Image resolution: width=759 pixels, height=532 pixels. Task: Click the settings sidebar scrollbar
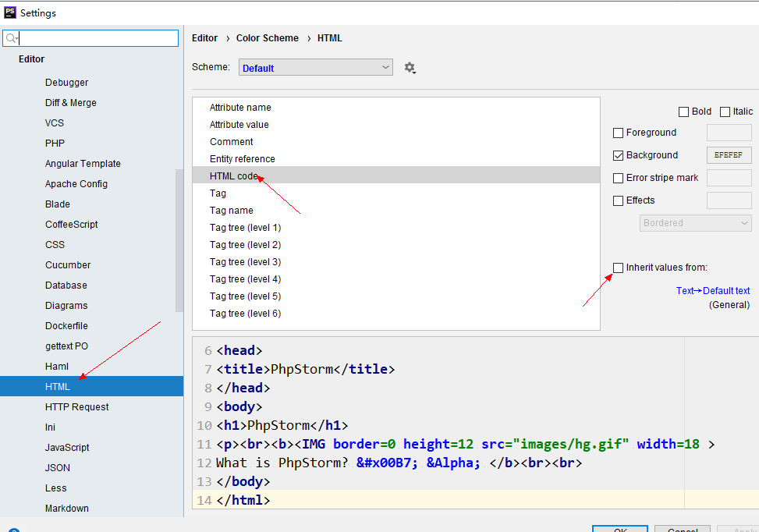coord(179,240)
